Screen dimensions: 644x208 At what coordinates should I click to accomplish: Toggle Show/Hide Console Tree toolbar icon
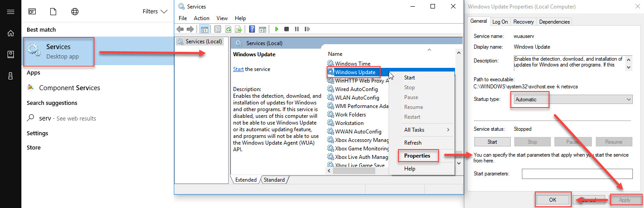click(x=204, y=29)
